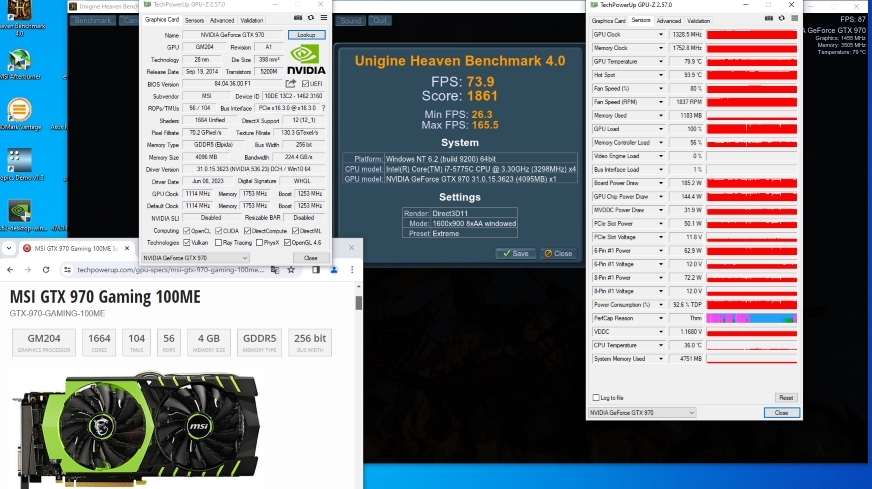Toggle the browser side panel
The image size is (872, 489).
pos(316,270)
